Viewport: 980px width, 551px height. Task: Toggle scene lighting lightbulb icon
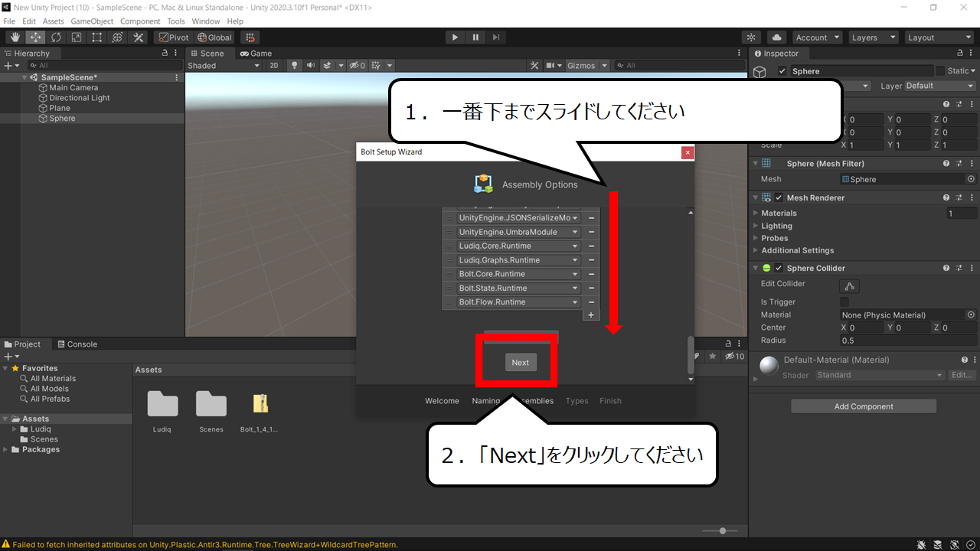point(294,66)
